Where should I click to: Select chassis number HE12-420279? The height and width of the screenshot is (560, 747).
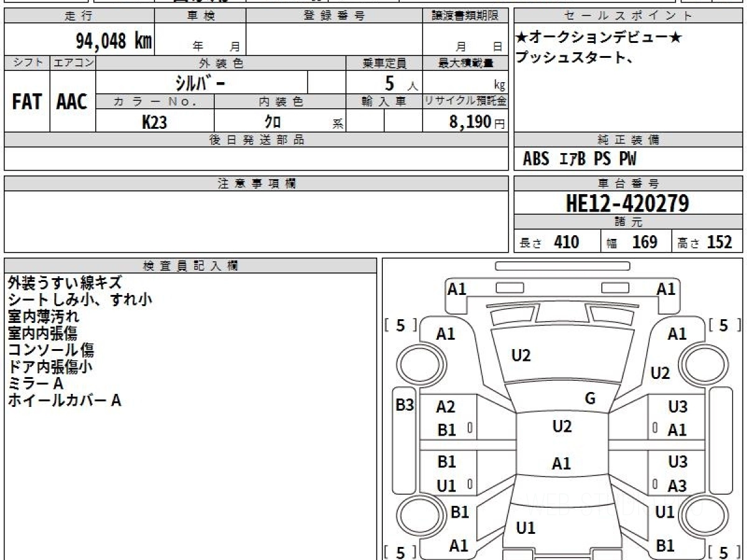(x=627, y=203)
